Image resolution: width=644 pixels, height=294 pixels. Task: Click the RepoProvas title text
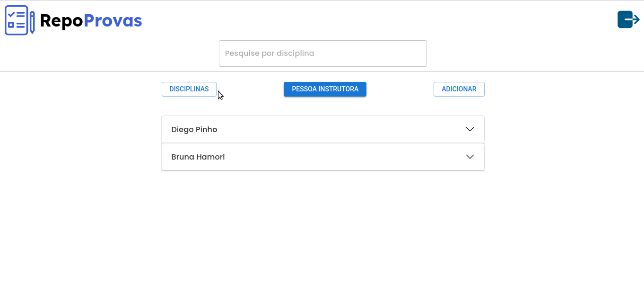91,21
